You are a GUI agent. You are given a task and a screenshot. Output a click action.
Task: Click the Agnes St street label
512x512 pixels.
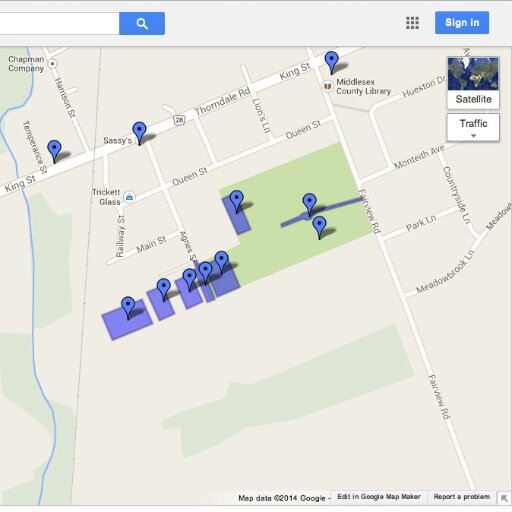pos(188,246)
